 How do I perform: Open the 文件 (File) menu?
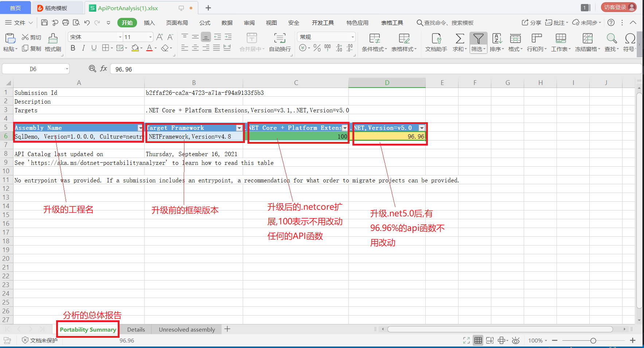click(19, 23)
